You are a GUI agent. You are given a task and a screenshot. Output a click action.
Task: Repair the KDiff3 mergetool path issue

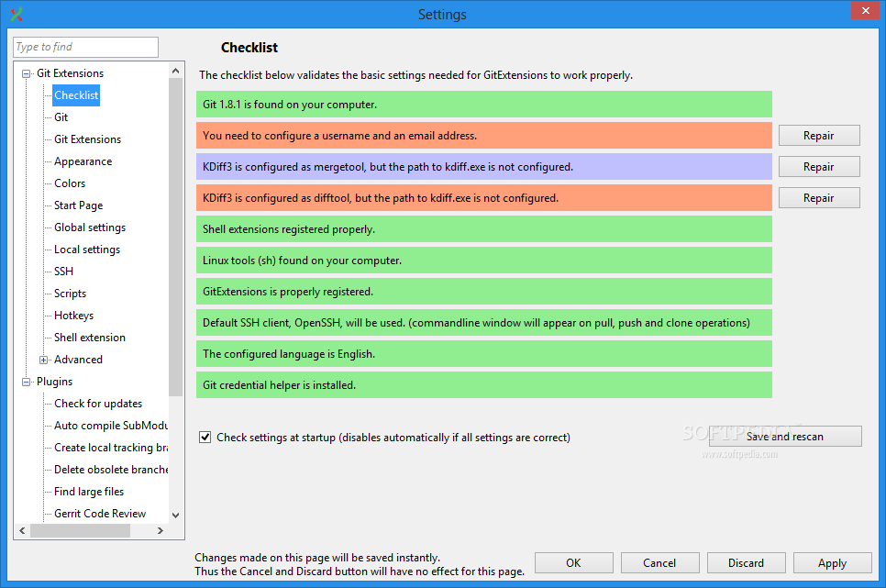coord(819,166)
